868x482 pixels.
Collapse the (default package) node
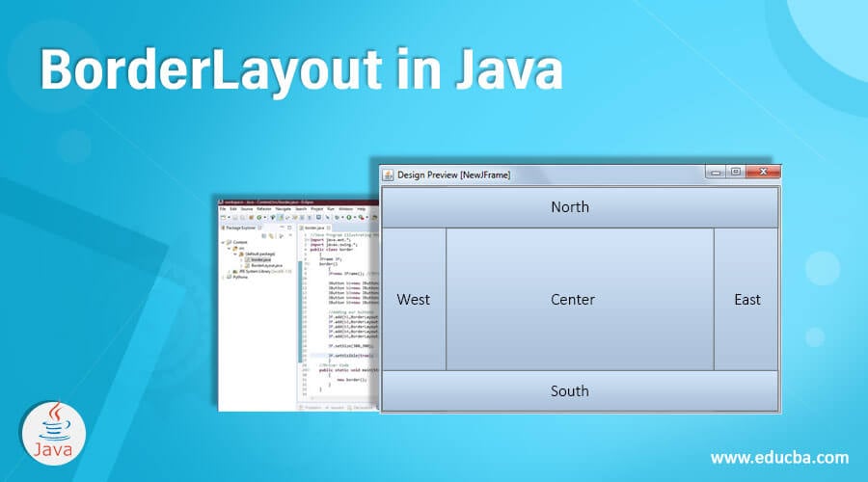(235, 254)
